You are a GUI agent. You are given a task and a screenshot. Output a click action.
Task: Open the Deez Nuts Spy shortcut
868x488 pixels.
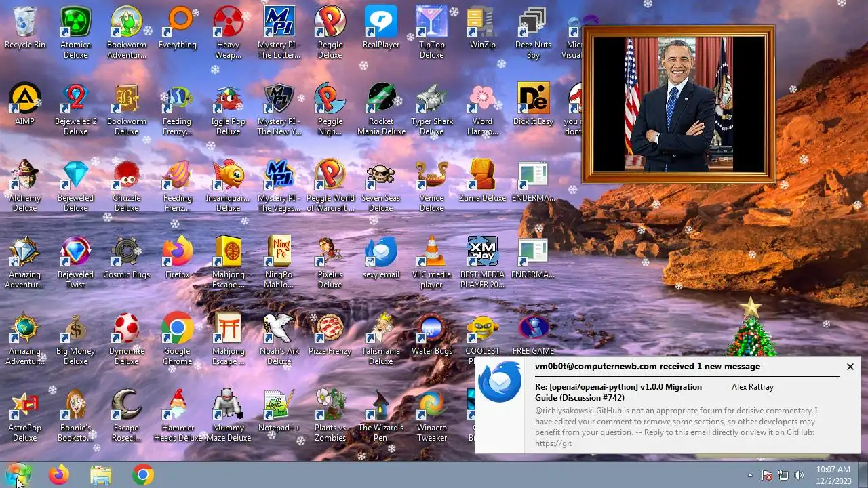[534, 33]
